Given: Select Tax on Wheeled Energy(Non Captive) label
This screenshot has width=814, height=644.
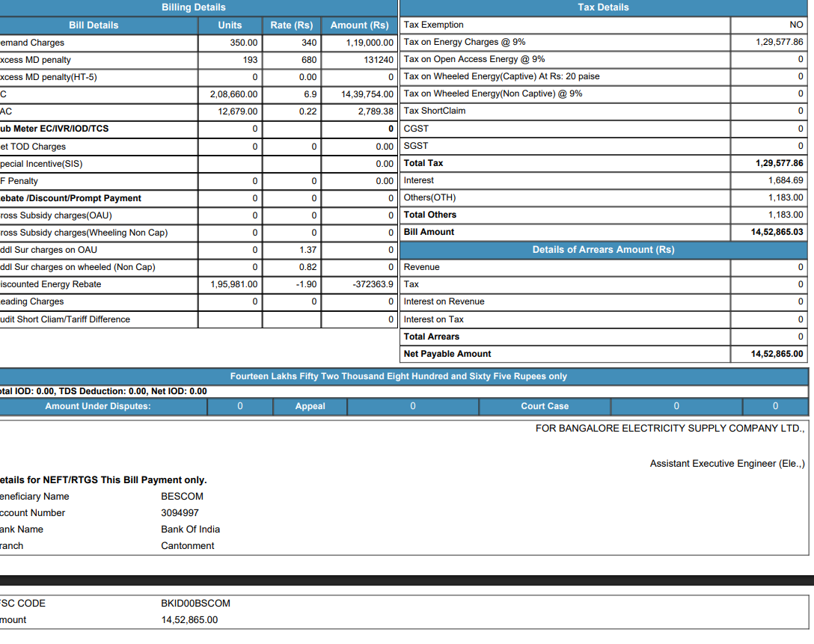Looking at the screenshot, I should tap(492, 93).
